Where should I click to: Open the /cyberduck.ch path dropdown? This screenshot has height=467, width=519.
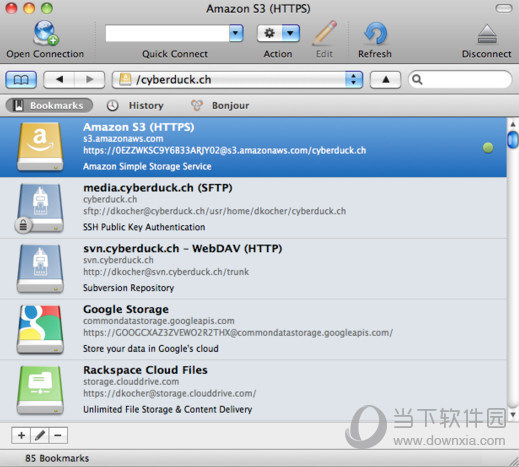tap(237, 80)
